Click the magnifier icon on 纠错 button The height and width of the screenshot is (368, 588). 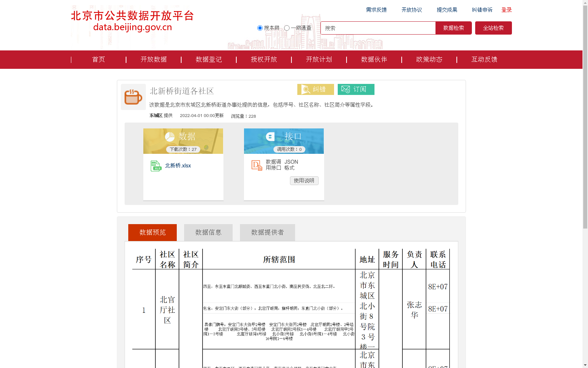(x=306, y=89)
